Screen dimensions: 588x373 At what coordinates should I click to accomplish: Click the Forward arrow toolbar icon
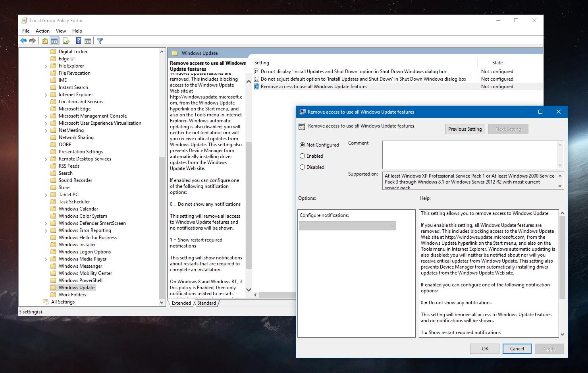click(x=33, y=41)
